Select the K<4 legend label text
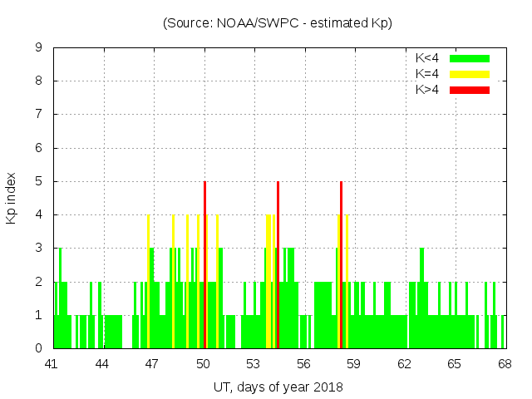This screenshot has height=399, width=532. click(x=429, y=58)
